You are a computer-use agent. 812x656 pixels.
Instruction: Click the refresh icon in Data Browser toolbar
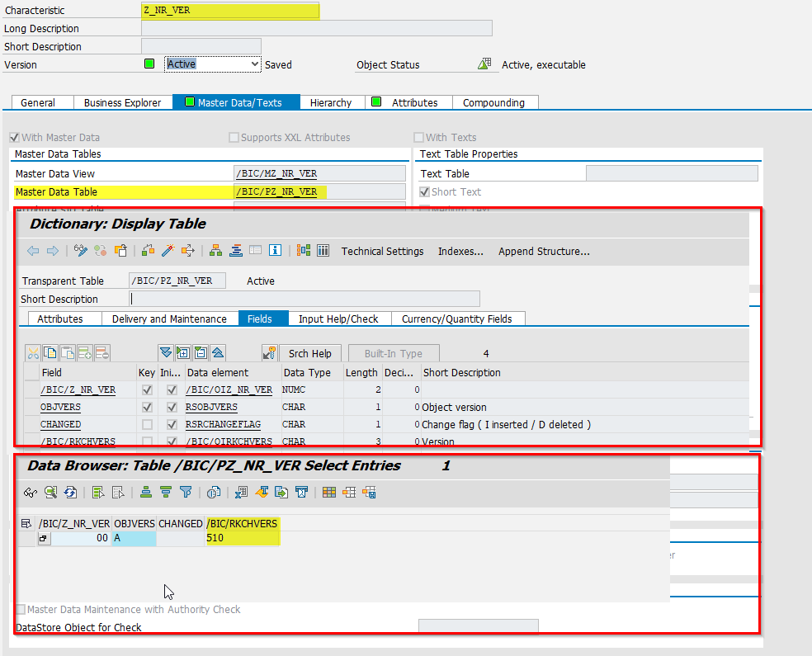click(x=69, y=492)
